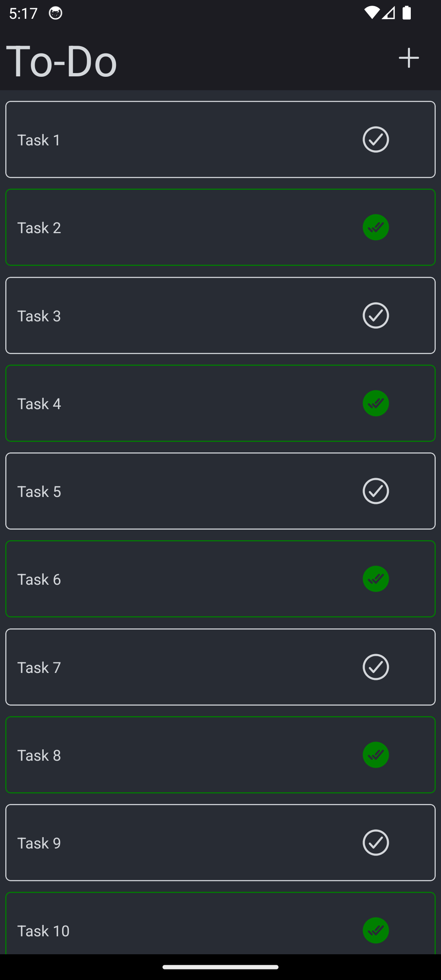Tap the circled check icon on Task 1
This screenshot has width=441, height=980.
(x=376, y=140)
